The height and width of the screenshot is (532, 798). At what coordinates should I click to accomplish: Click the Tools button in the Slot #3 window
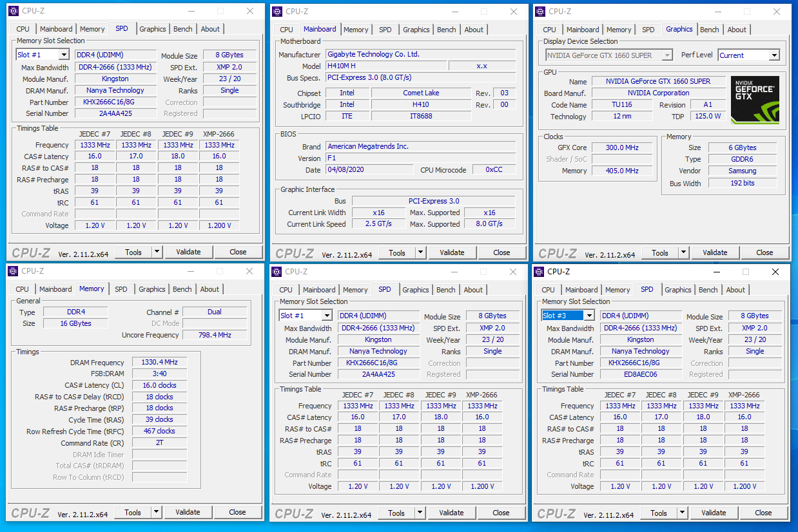point(659,513)
